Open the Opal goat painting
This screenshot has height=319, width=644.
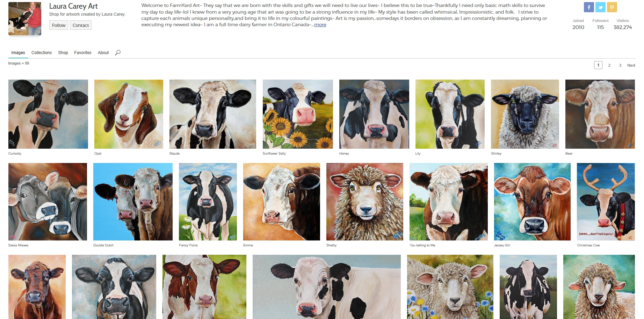(129, 114)
